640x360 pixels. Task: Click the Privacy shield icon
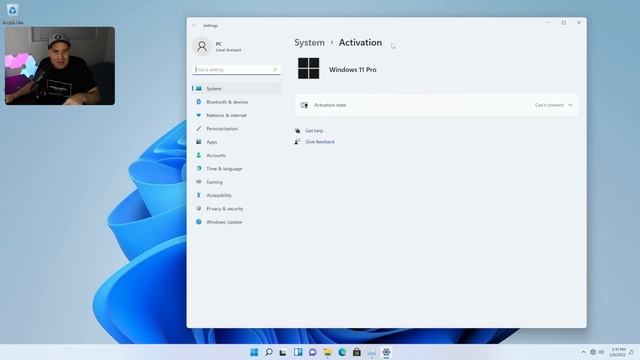click(199, 209)
